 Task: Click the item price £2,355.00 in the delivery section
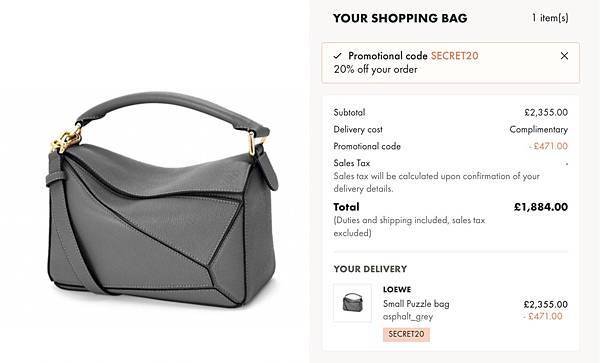tap(546, 304)
